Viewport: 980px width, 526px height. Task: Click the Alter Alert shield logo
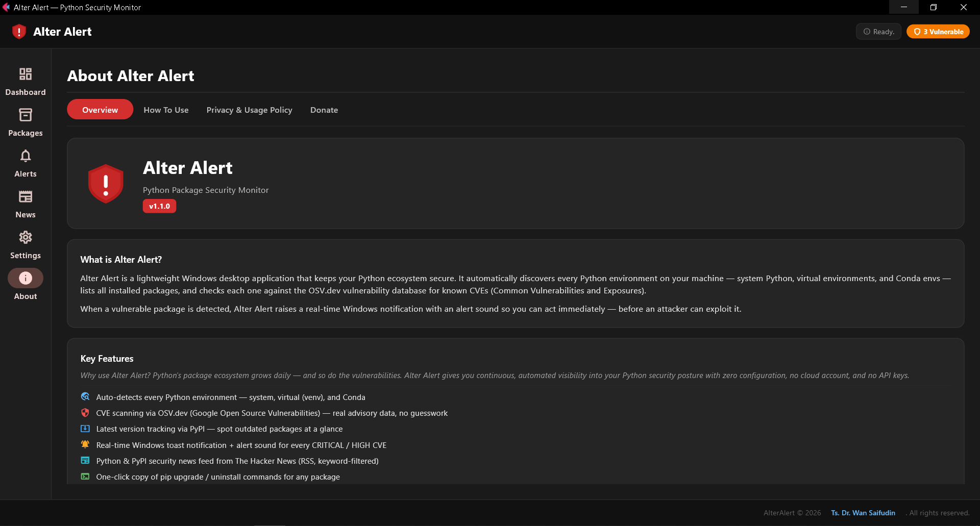point(19,31)
